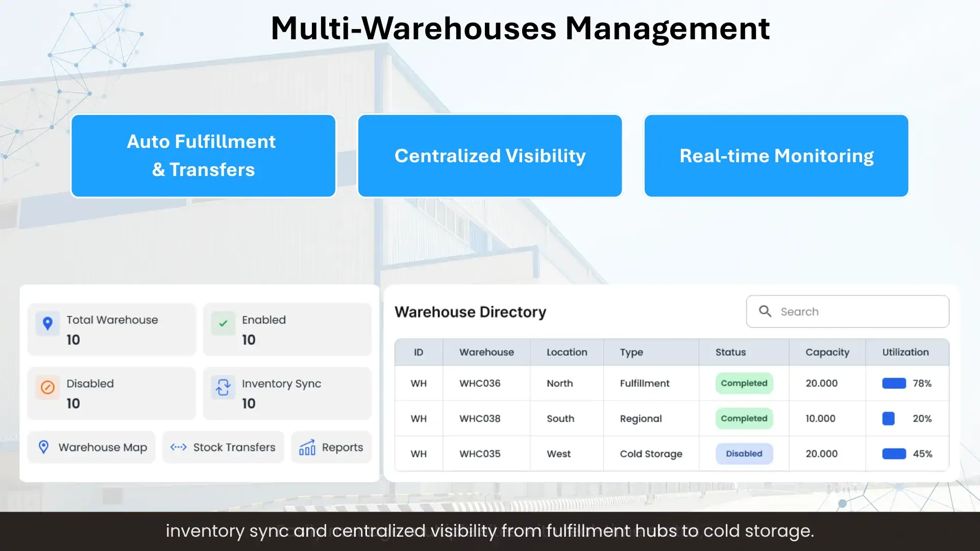Open the Stock Transfers button
The width and height of the screenshot is (980, 551).
[223, 447]
